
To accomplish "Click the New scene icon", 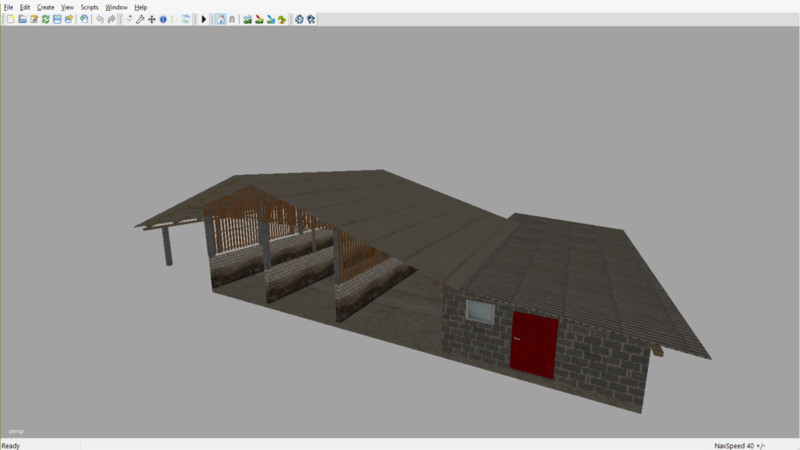I will pyautogui.click(x=10, y=19).
